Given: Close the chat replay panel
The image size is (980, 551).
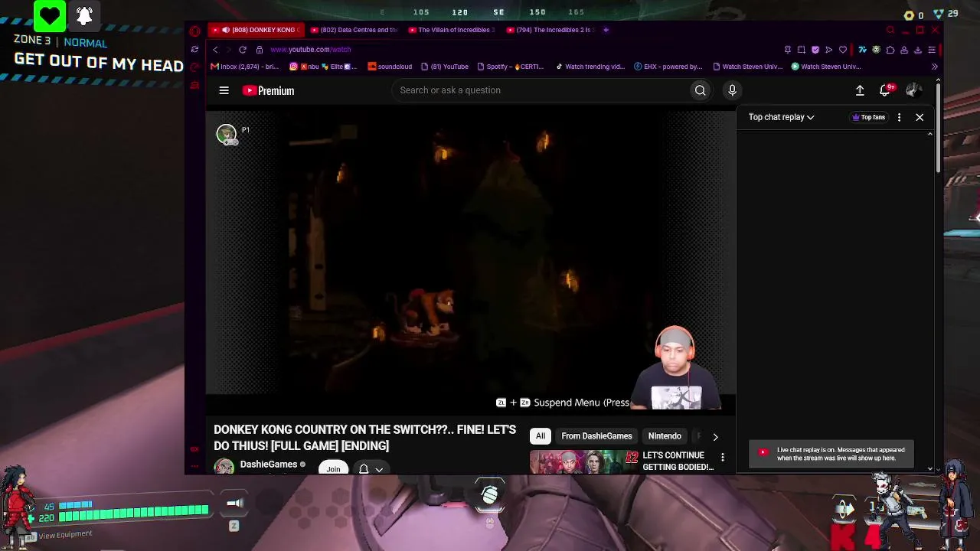Looking at the screenshot, I should 920,117.
